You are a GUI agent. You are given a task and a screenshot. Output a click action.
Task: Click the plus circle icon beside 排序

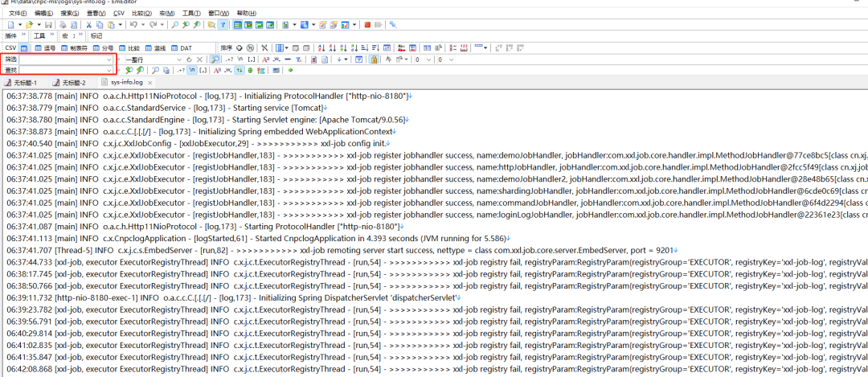click(240, 48)
